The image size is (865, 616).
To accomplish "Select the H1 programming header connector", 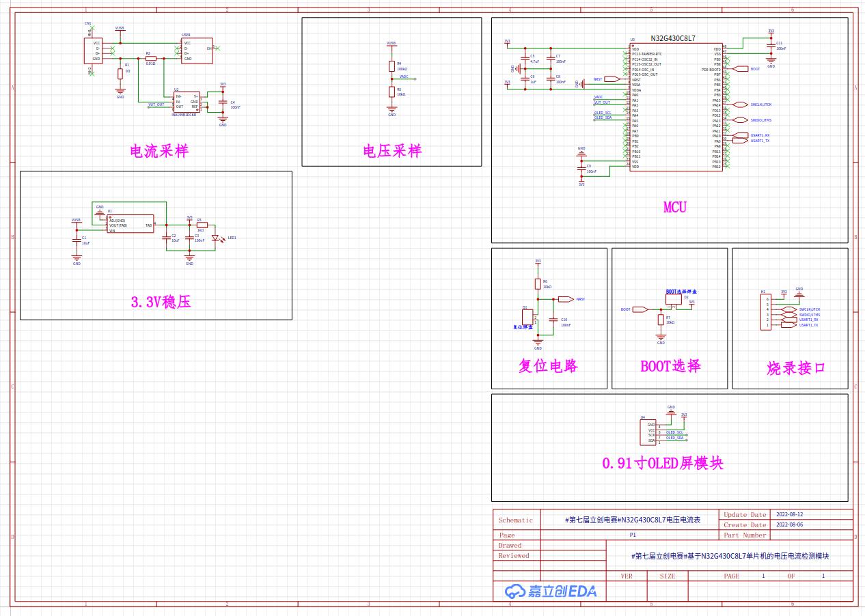I will 766,312.
